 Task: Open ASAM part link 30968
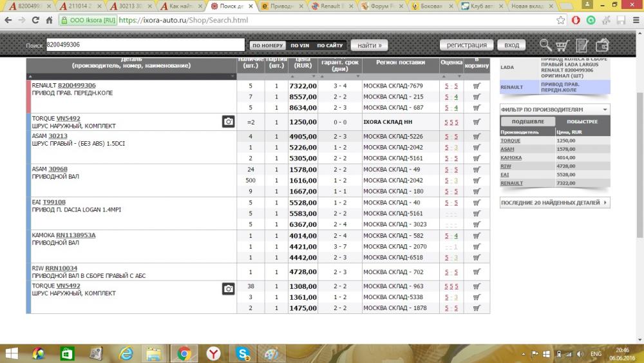point(58,169)
